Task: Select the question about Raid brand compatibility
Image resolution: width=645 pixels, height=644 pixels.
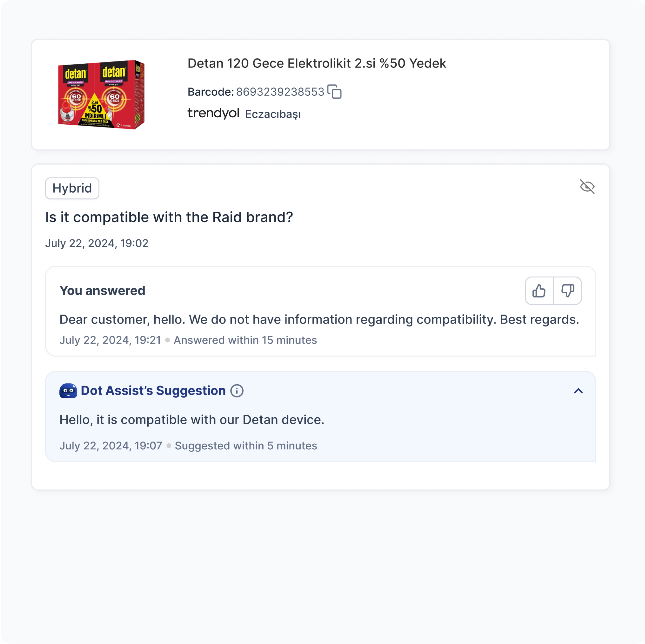Action: coord(169,217)
